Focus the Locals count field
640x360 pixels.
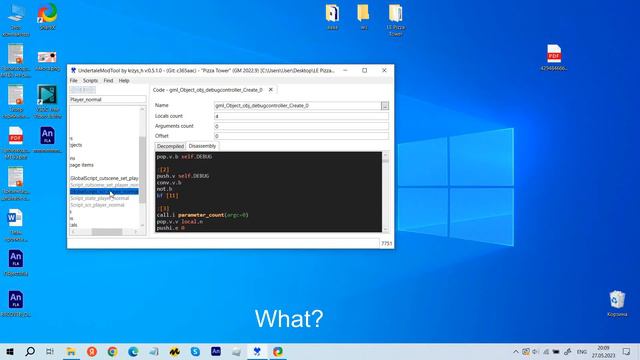point(301,116)
